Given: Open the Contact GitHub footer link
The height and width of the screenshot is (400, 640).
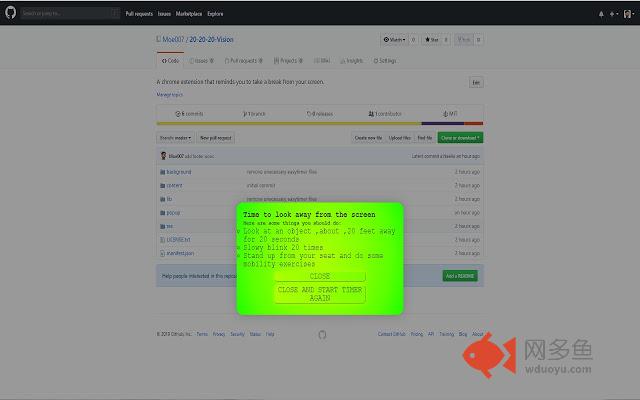Looking at the screenshot, I should click(x=391, y=334).
